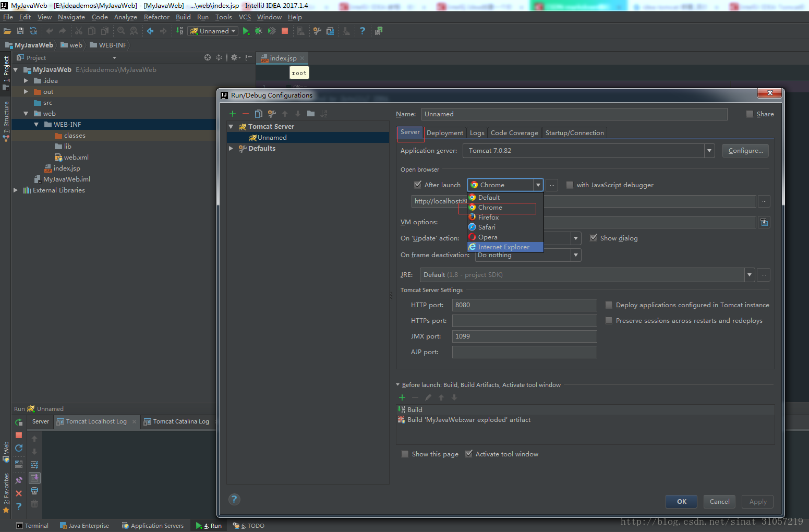
Task: Click the scroll from source target icon
Action: (x=208, y=57)
